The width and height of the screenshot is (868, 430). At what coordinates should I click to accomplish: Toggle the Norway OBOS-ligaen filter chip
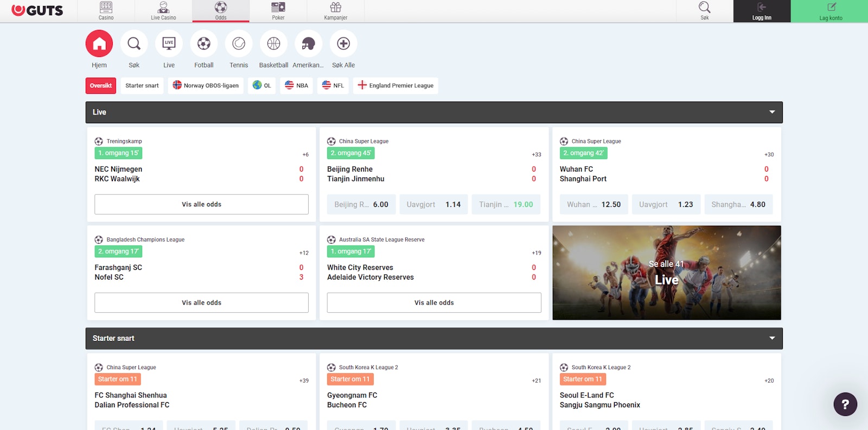[x=206, y=86]
